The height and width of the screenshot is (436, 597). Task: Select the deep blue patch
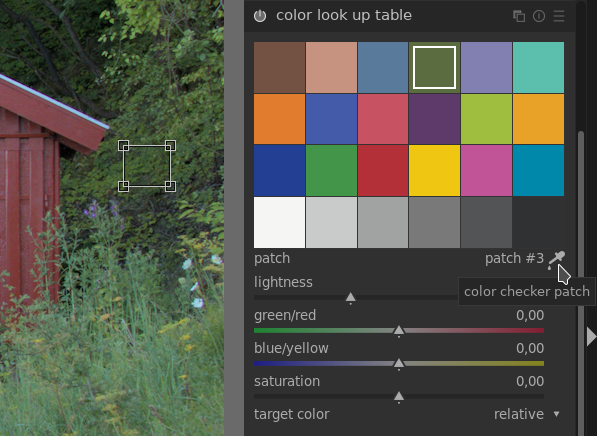click(x=279, y=171)
